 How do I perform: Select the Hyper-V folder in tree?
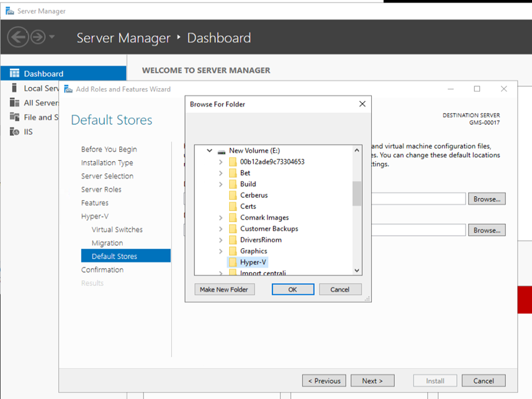point(253,262)
